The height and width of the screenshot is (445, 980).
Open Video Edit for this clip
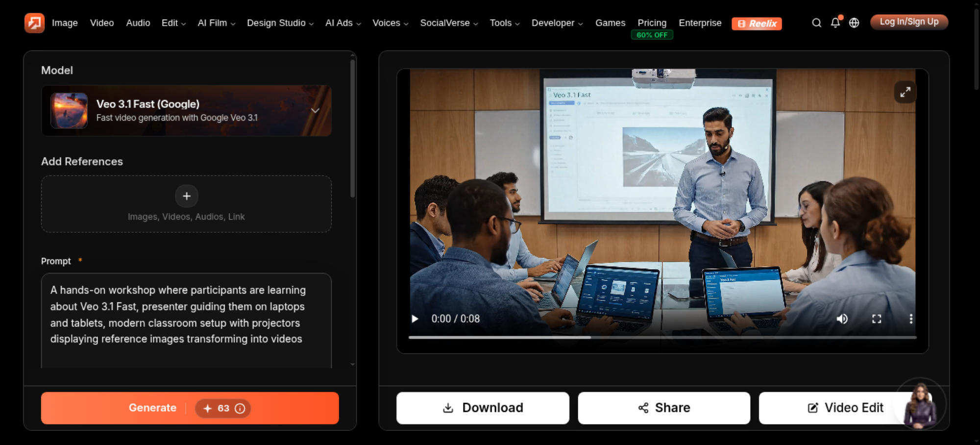[845, 408]
